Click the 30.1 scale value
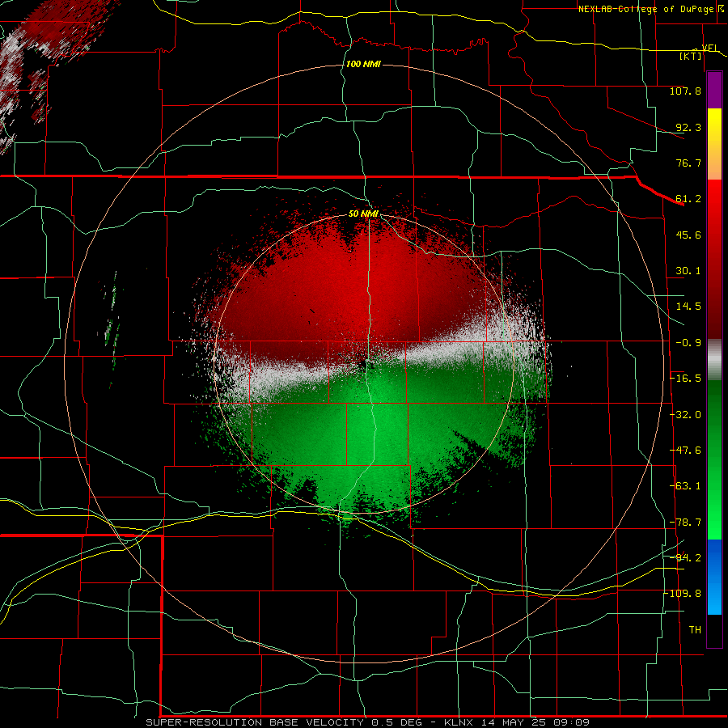The width and height of the screenshot is (728, 728). [x=688, y=271]
